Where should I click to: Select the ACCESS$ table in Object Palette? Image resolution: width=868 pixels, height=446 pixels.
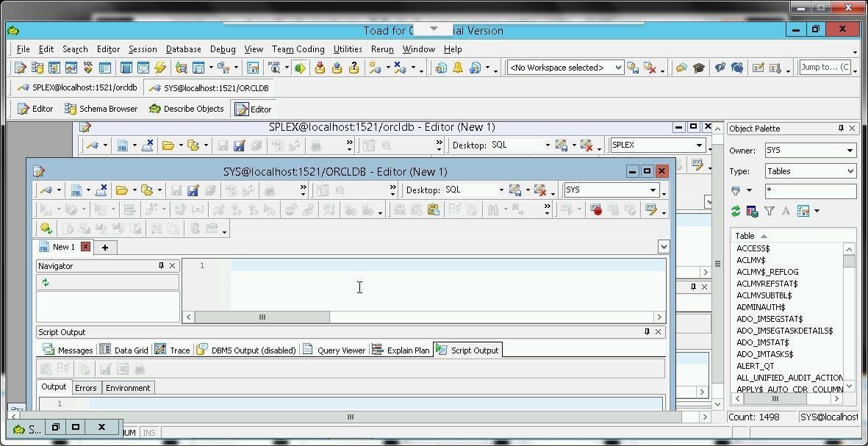(753, 248)
